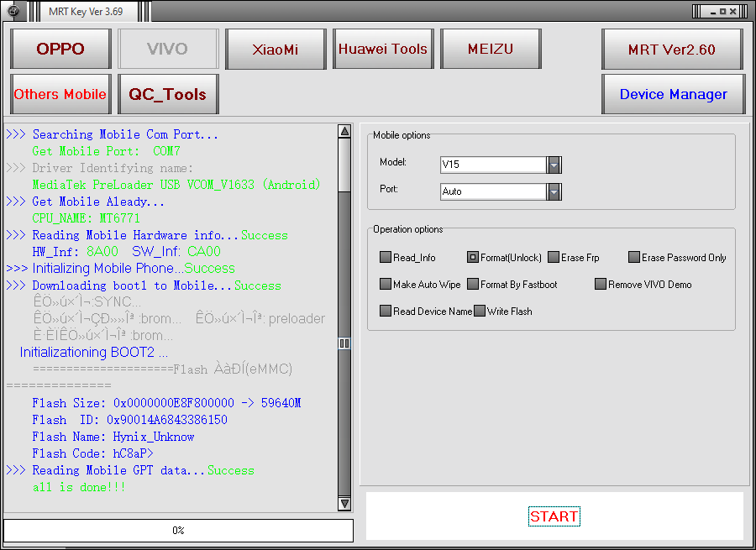Click the Port field showing Auto
This screenshot has height=550, width=756.
(x=493, y=191)
